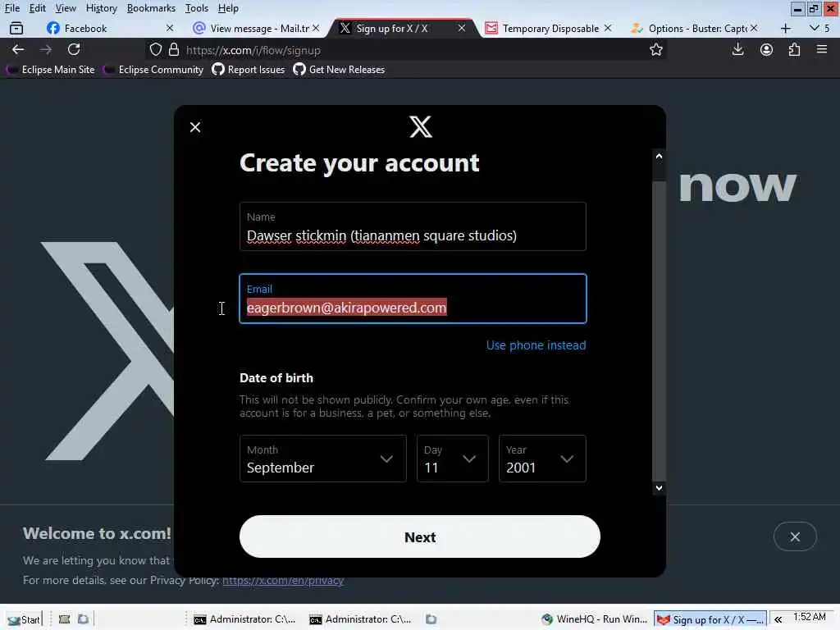This screenshot has width=840, height=630.
Task: Open Eclipse Main Site bookmark
Action: [x=51, y=70]
